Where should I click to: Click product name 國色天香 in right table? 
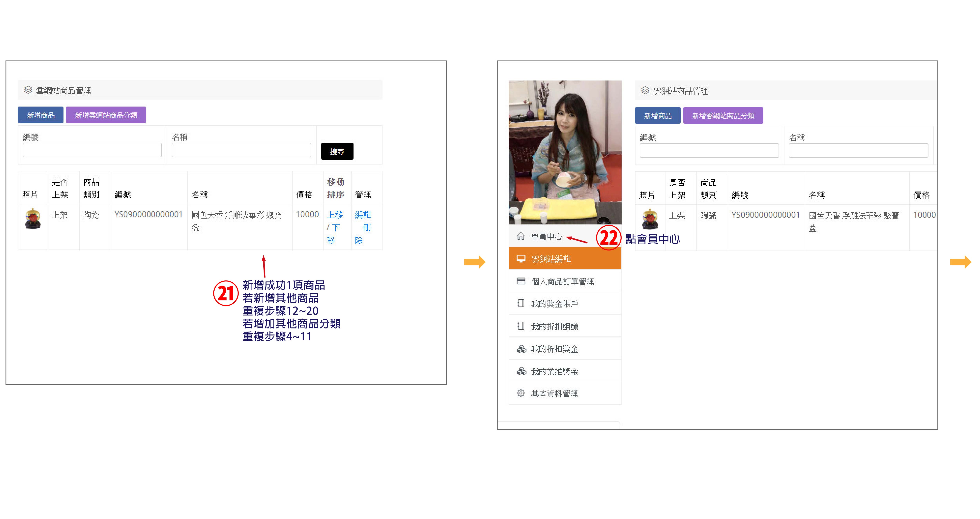click(854, 221)
